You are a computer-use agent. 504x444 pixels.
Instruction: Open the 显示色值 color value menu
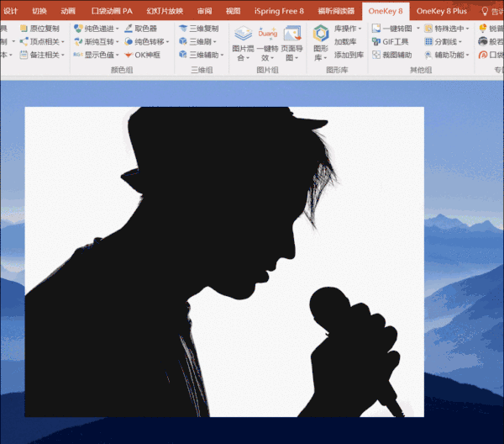[x=97, y=55]
